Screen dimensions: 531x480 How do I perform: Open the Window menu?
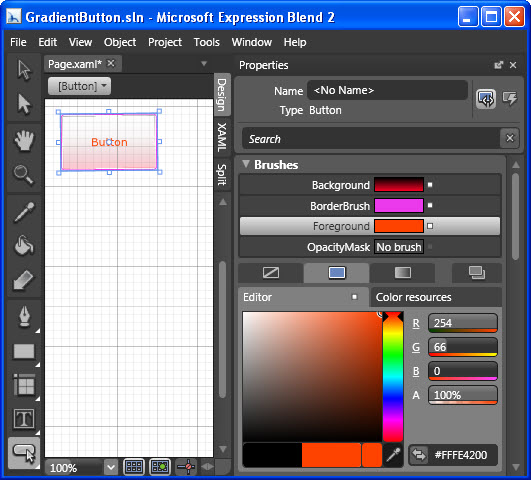click(252, 42)
